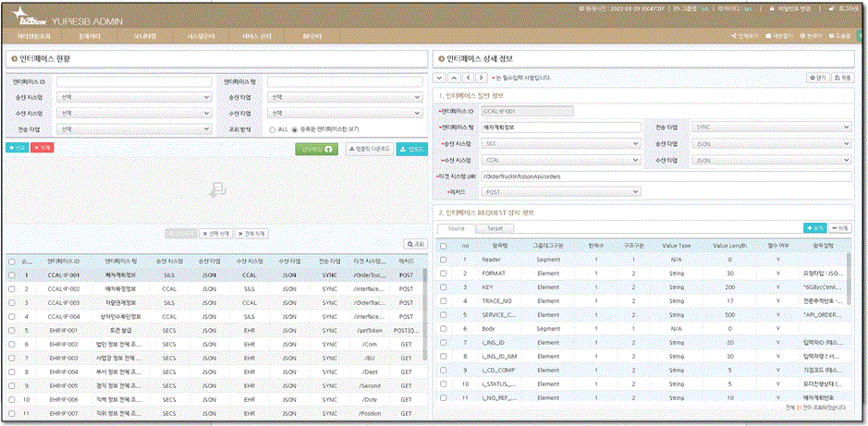Open the 서비스 관리 top menu

(x=257, y=36)
